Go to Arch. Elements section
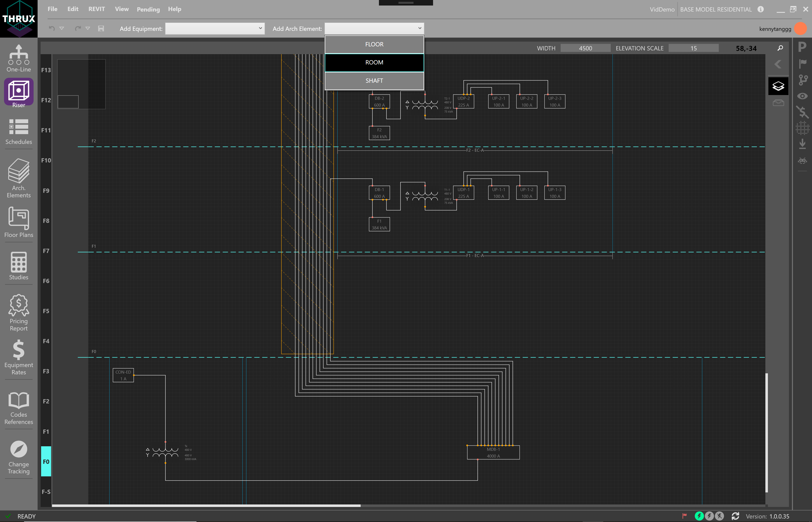812x522 pixels. [x=19, y=178]
